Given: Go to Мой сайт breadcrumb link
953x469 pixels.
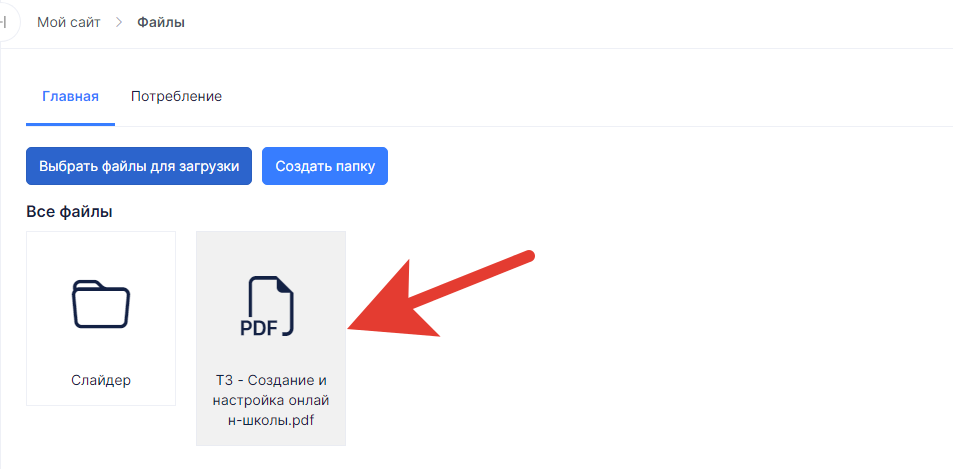Looking at the screenshot, I should coord(69,22).
